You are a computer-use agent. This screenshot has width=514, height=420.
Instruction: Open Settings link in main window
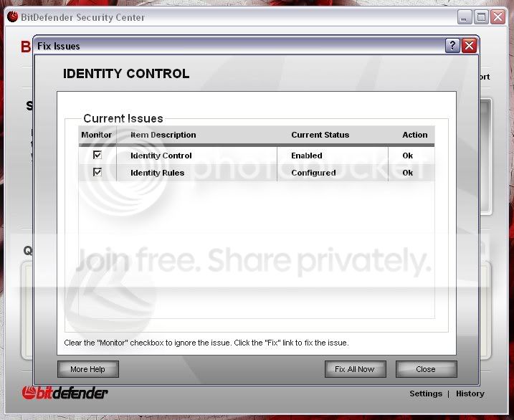coord(426,393)
